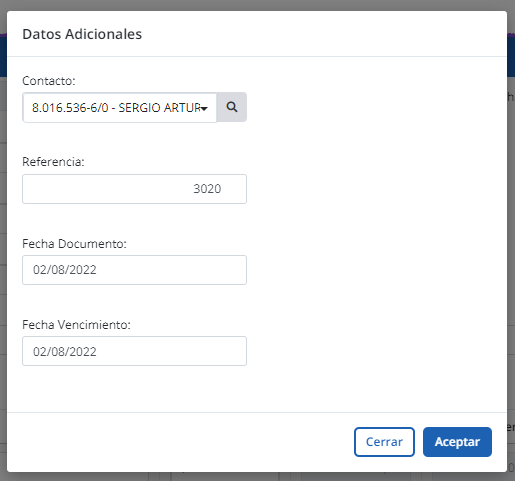Click the contact ID 8.016.536-6/0 text

pyautogui.click(x=70, y=108)
